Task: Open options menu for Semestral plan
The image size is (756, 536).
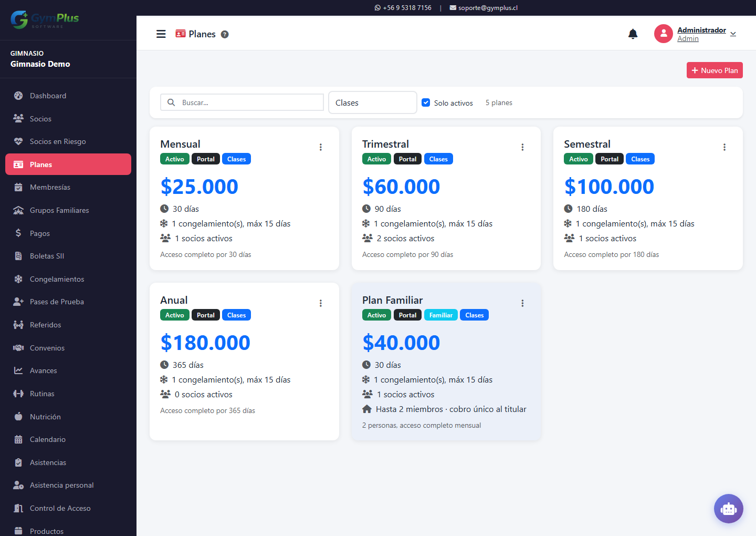Action: 724,147
